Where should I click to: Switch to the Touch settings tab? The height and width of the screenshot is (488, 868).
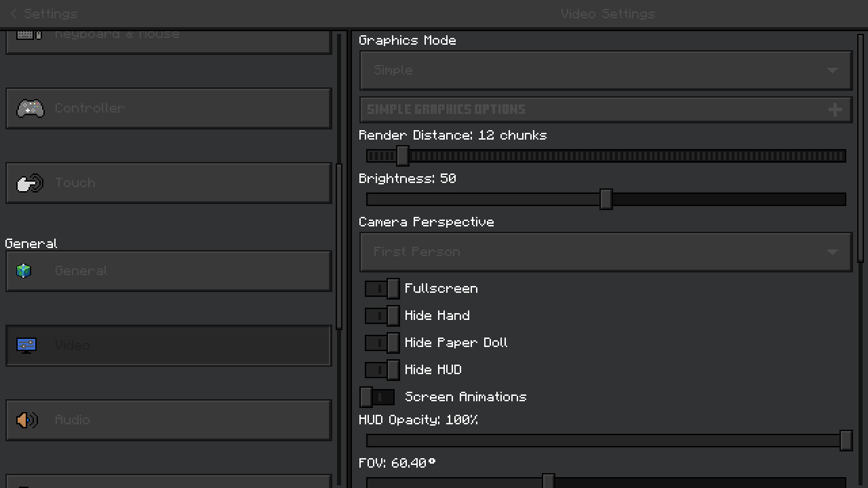168,183
